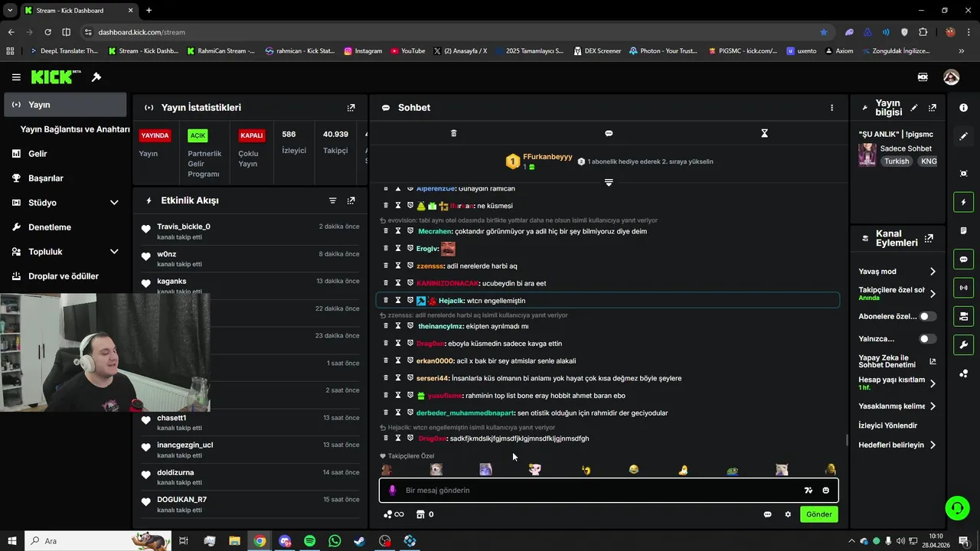Click the shield icon on serseri44's message
The width and height of the screenshot is (980, 551).
410,378
